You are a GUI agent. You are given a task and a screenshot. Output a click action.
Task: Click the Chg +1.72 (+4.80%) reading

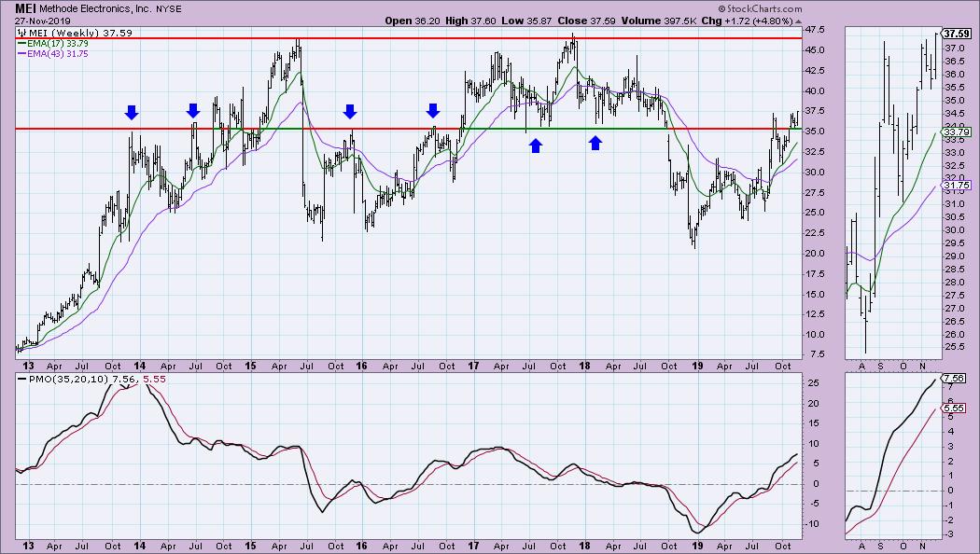[x=747, y=21]
